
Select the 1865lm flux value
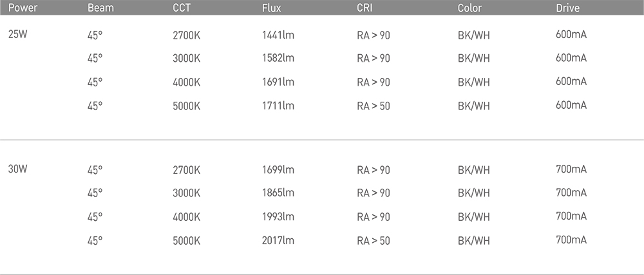(x=278, y=193)
